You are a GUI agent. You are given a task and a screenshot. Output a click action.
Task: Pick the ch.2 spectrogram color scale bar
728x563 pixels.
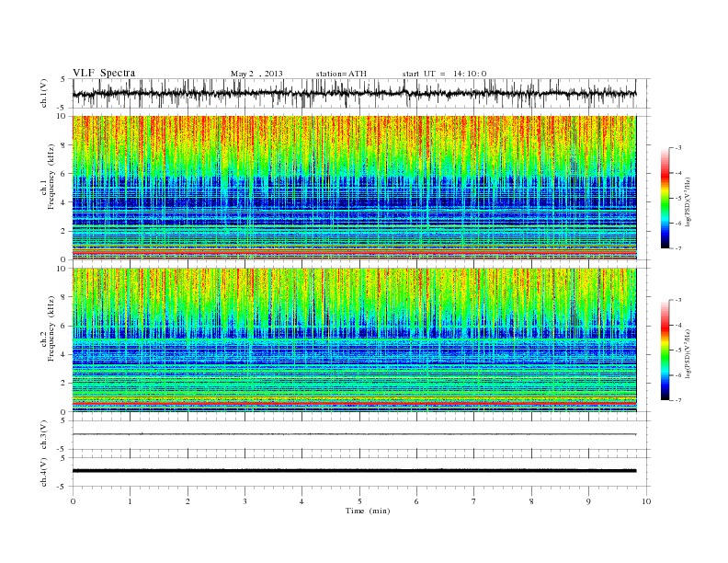665,350
